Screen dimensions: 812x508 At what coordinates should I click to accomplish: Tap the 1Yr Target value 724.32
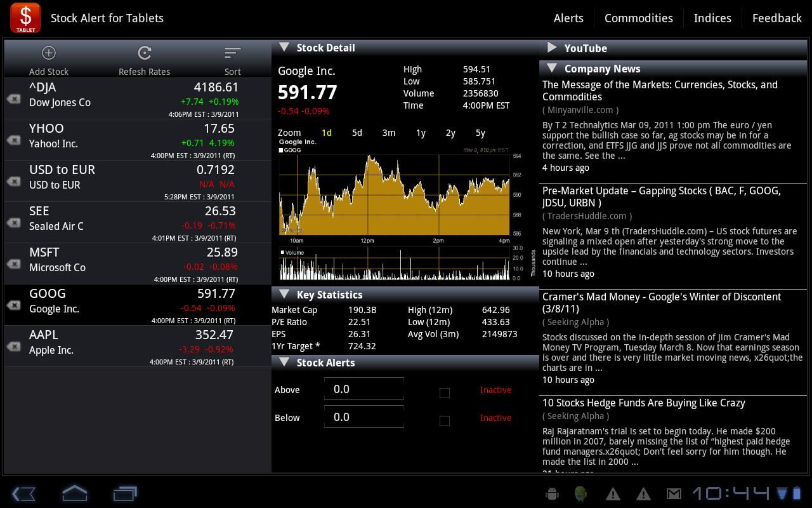362,346
